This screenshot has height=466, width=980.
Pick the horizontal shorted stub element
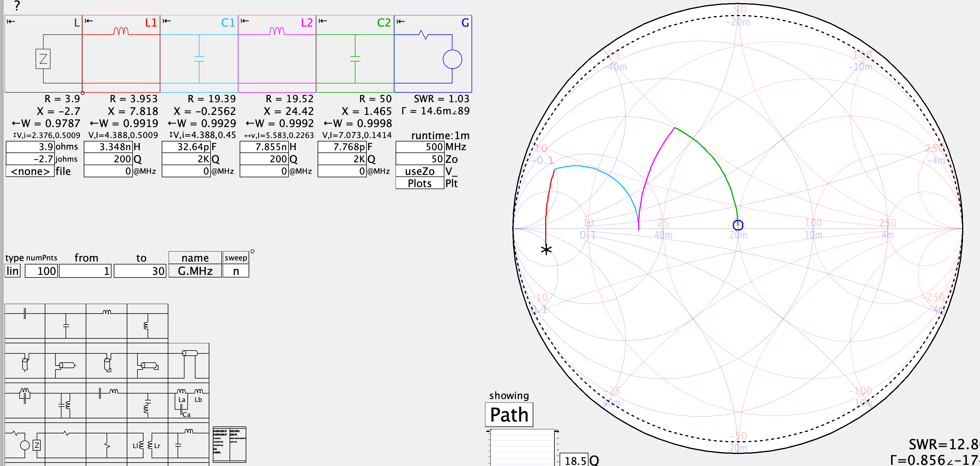pyautogui.click(x=148, y=361)
